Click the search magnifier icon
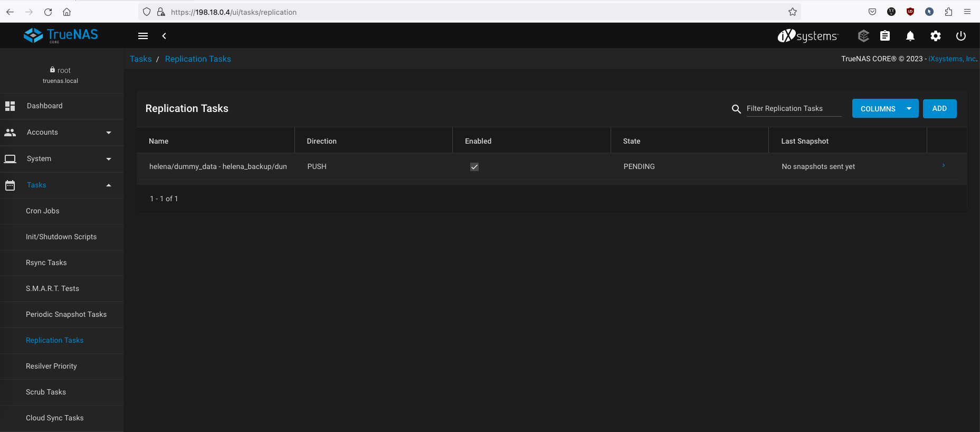 coord(736,109)
